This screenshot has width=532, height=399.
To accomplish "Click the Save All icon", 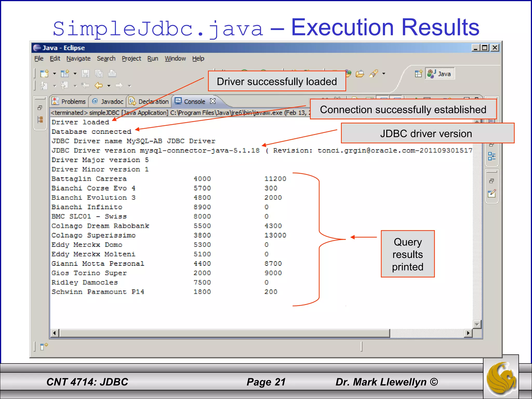I will 99,74.
